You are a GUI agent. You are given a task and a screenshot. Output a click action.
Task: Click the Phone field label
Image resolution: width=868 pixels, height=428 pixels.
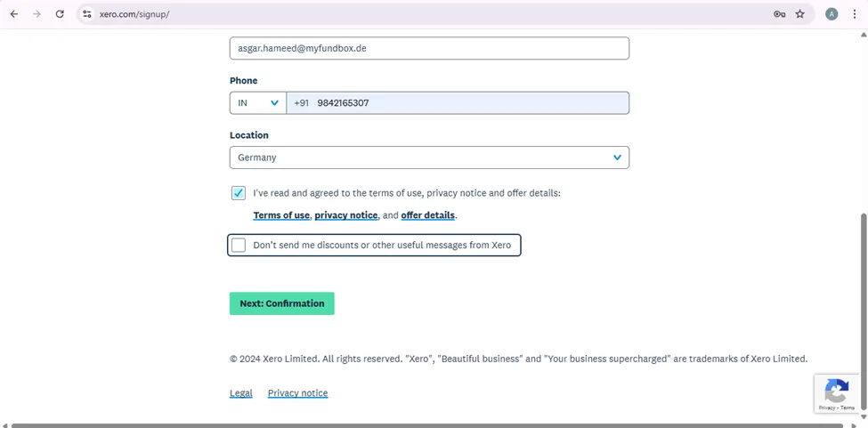(244, 81)
